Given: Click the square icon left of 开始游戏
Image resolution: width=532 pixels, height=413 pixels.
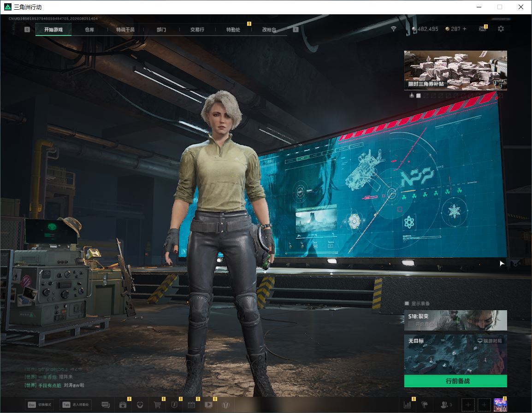Looking at the screenshot, I should (27, 29).
